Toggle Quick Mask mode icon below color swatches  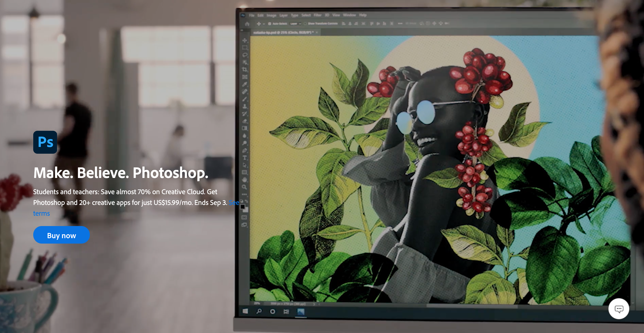coord(244,217)
